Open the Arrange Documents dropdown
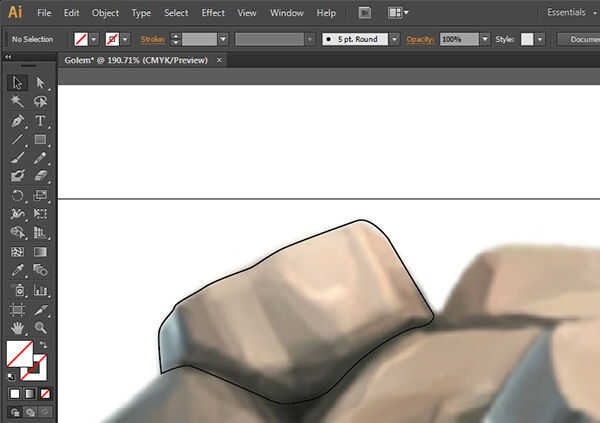The image size is (600, 423). (x=398, y=13)
